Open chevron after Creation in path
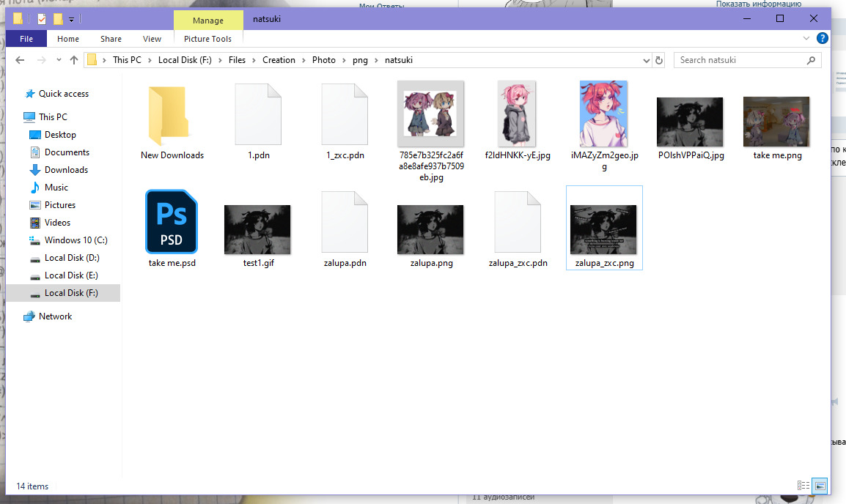Image resolution: width=846 pixels, height=504 pixels. 304,60
